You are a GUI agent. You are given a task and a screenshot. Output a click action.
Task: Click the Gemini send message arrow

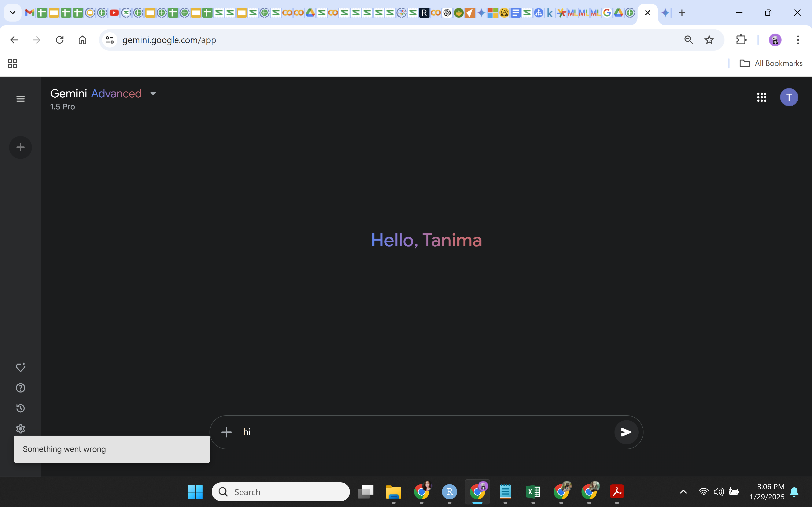[626, 432]
